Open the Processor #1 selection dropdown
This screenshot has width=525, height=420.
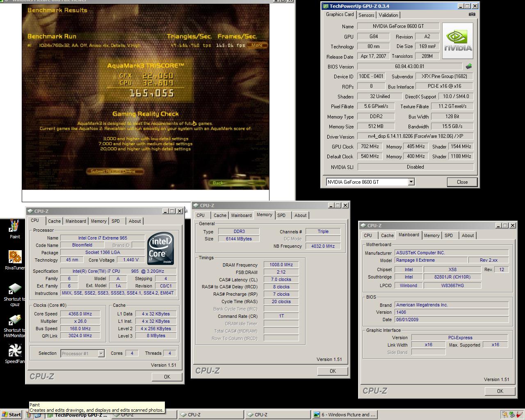click(x=101, y=354)
